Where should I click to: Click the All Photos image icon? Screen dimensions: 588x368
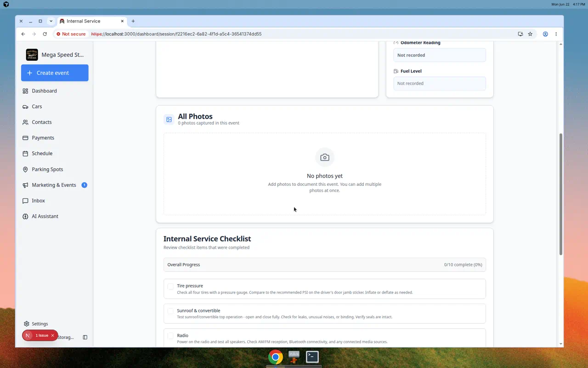(x=169, y=120)
